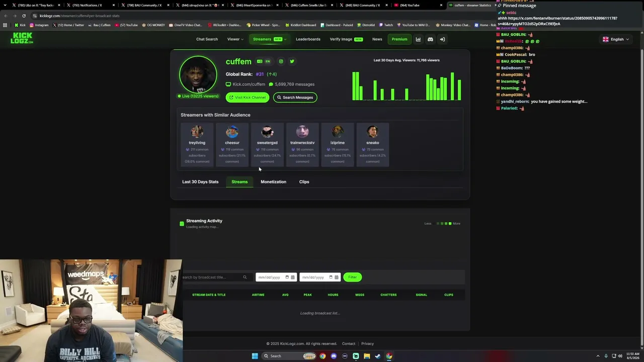Open the Picker Wheel bookmark
The image size is (644, 362).
point(263,25)
